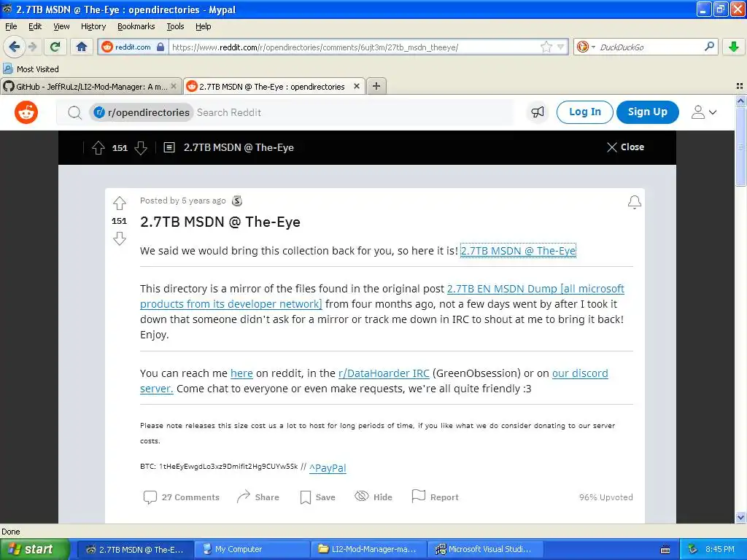747x560 pixels.
Task: Open the browser home page
Action: click(82, 47)
